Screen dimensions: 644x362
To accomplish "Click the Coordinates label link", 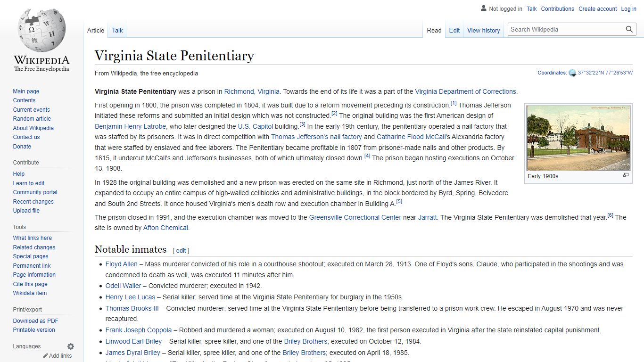I will pos(552,73).
